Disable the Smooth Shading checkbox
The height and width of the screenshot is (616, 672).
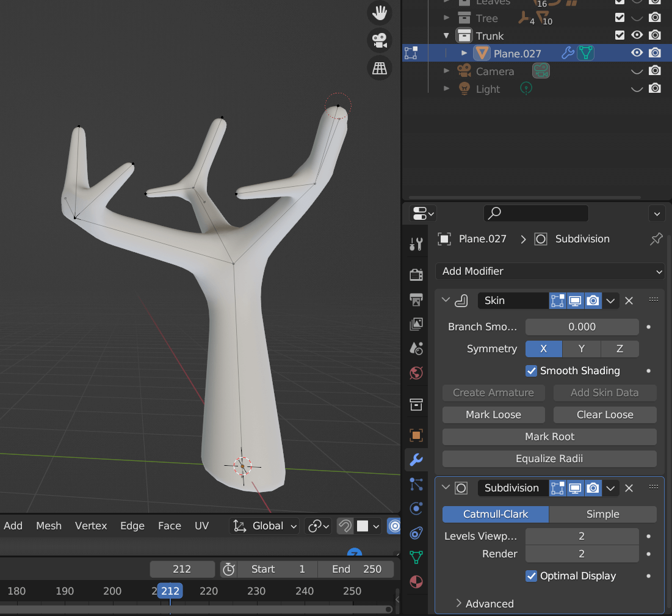tap(531, 371)
